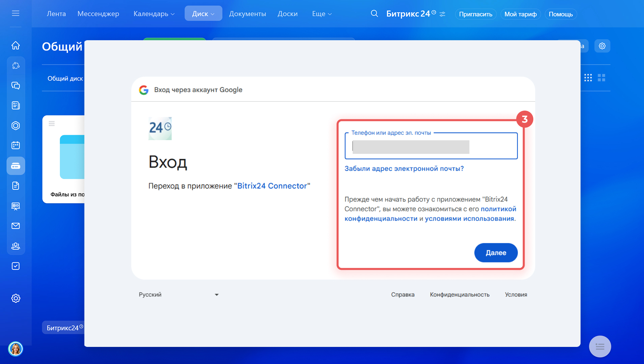
Task: Switch to large tile view
Action: [x=601, y=78]
